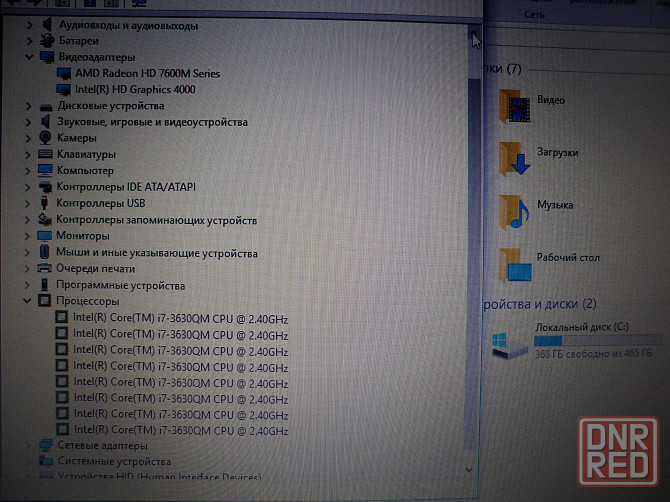Select the last i7-3630QM processor entry
Image resolution: width=670 pixels, height=502 pixels.
(x=181, y=429)
